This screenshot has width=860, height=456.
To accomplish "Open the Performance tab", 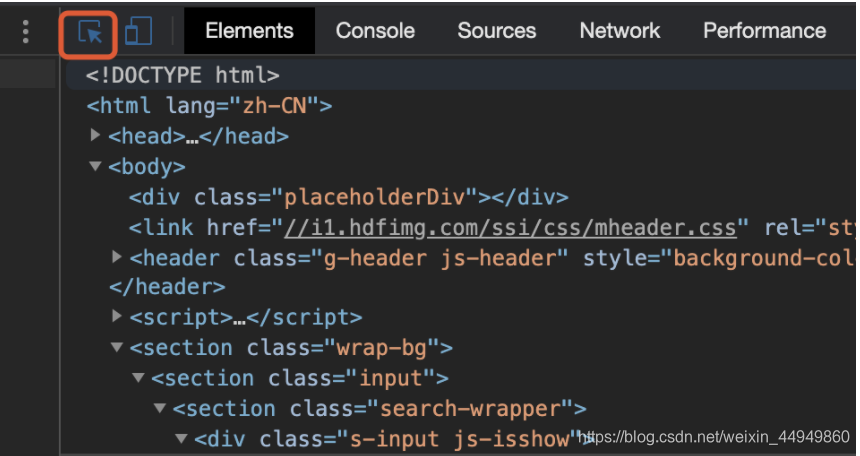I will coord(765,31).
